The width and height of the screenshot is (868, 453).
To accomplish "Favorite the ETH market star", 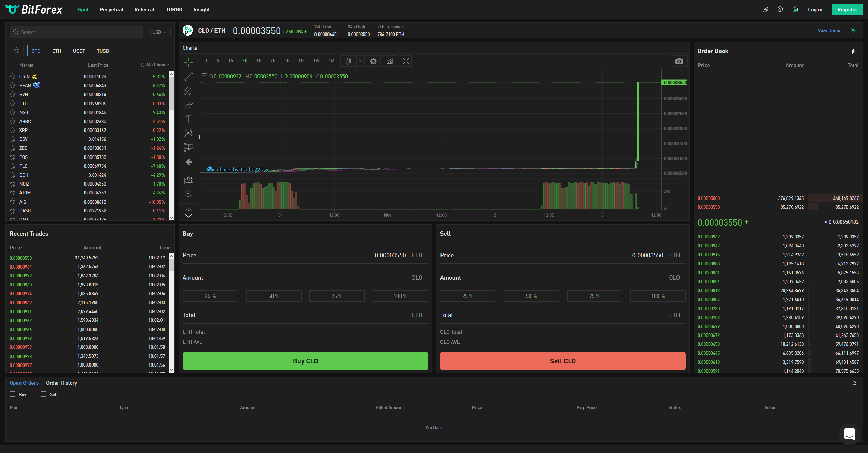I will point(13,104).
